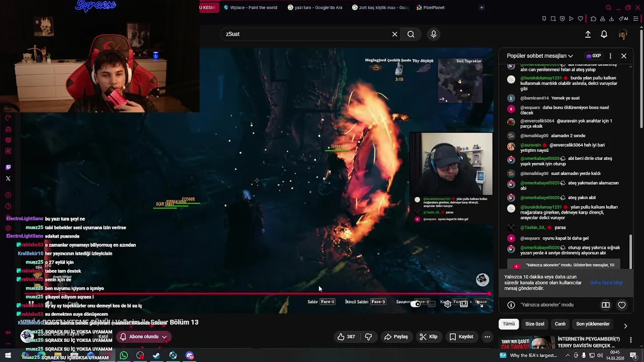Click pinned "Yalnızca aboneler" modu message
644x362 pixels.
click(563, 265)
